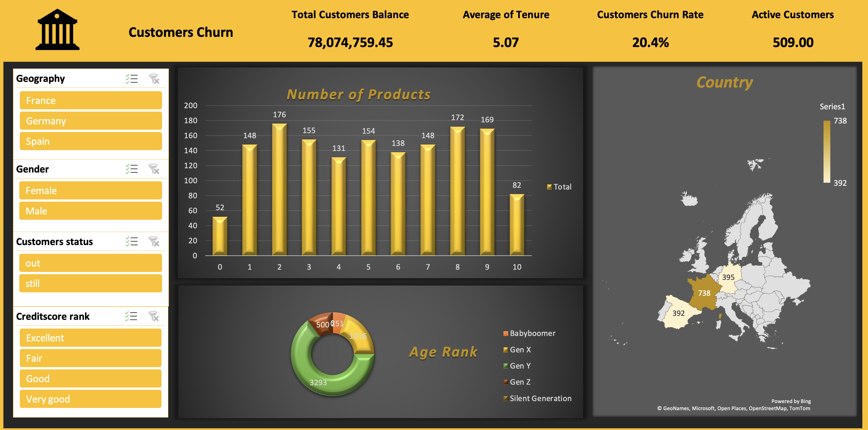Click the Creditscore rank slicer header

[53, 316]
